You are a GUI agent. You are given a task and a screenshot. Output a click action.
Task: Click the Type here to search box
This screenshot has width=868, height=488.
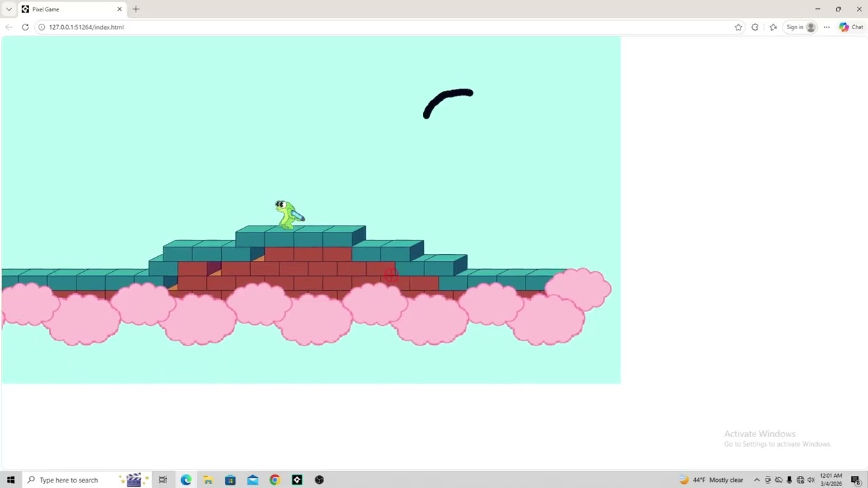pos(88,480)
